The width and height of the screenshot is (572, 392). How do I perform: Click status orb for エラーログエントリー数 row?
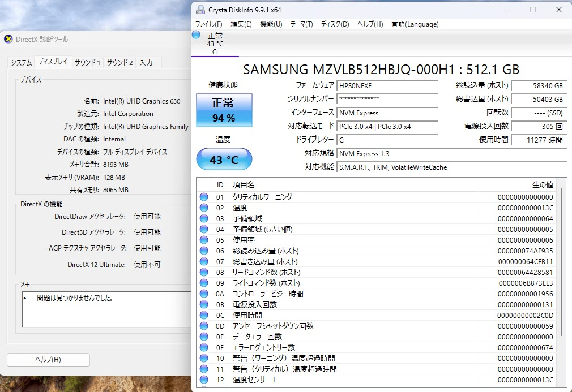coord(204,347)
